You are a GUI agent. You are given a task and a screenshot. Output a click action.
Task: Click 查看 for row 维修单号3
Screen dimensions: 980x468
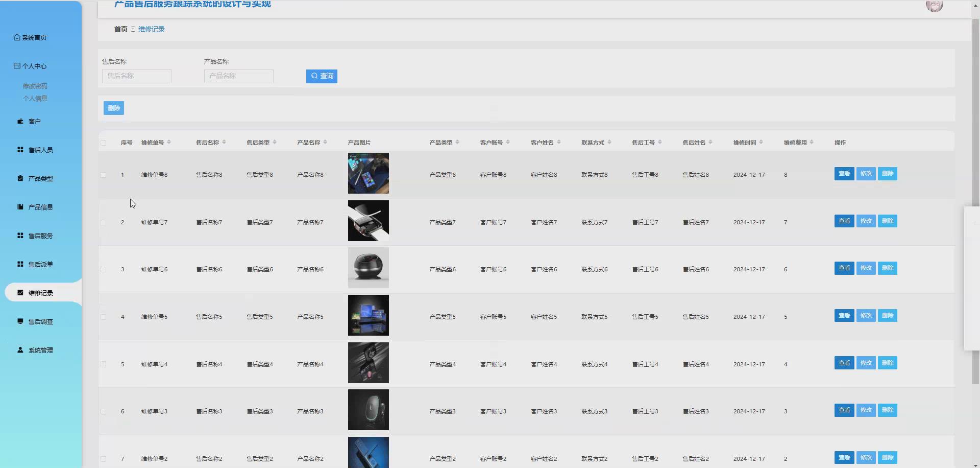844,410
